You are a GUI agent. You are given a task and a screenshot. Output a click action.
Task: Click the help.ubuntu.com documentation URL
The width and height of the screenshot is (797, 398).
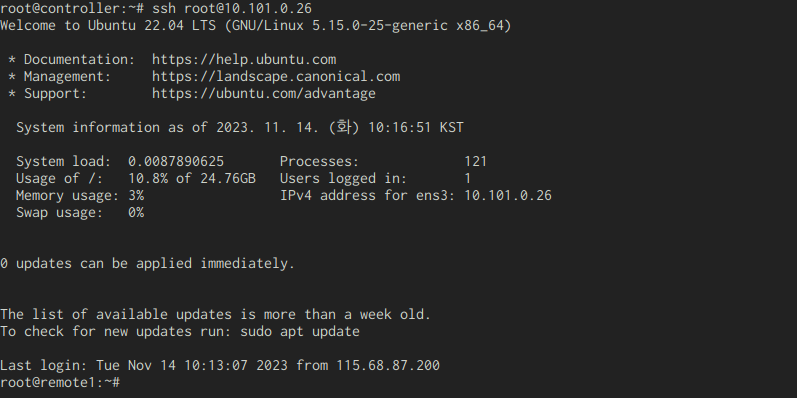pyautogui.click(x=244, y=59)
